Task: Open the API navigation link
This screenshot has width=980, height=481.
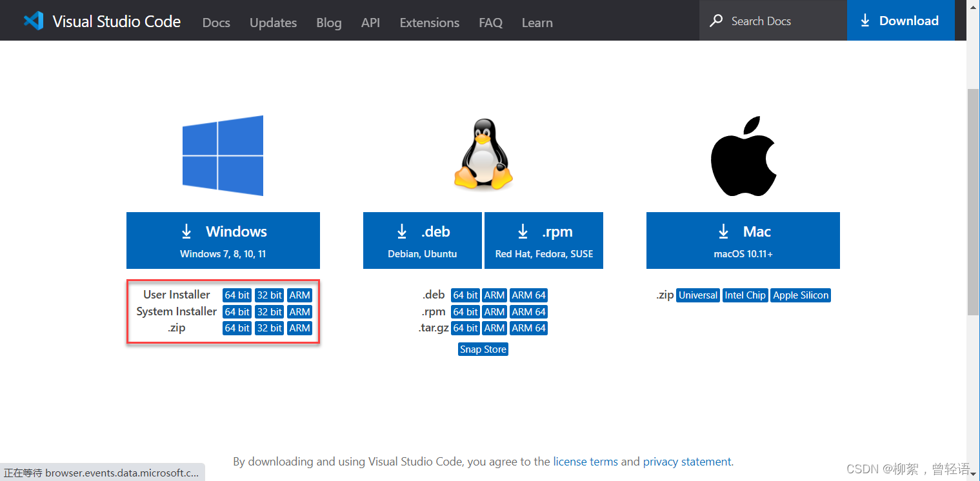Action: point(370,23)
